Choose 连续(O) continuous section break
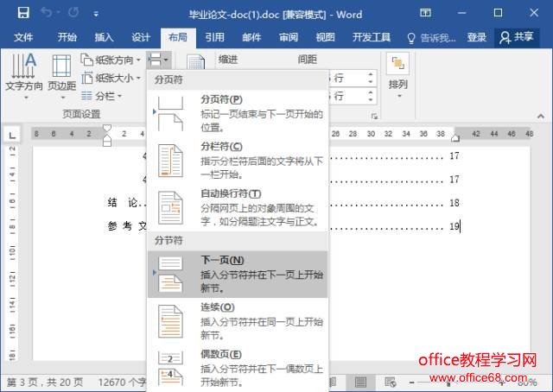The width and height of the screenshot is (553, 392). click(238, 321)
